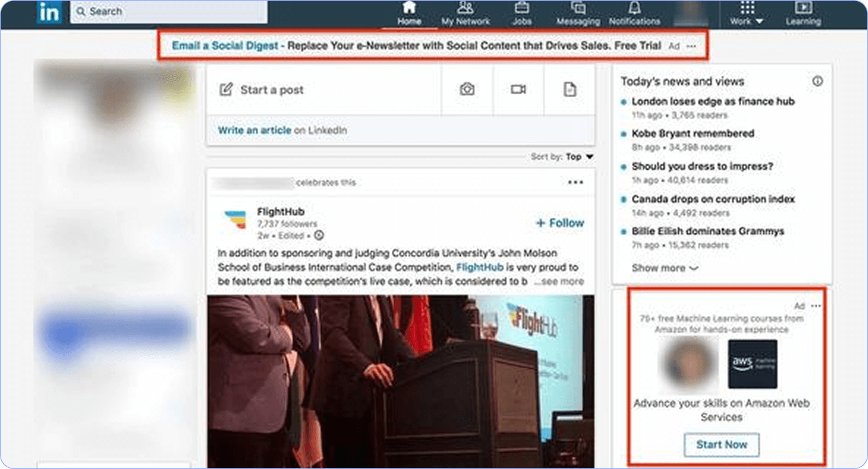Open the Jobs briefcase icon
The height and width of the screenshot is (469, 868).
(x=521, y=8)
